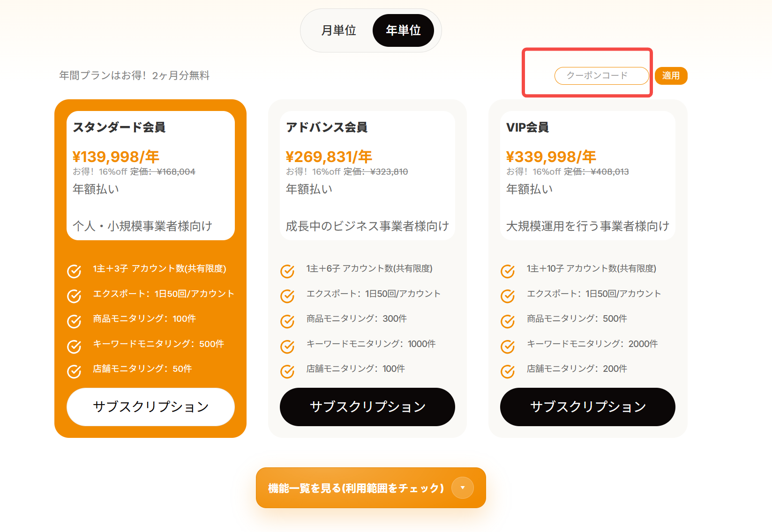Click check icon beside 1主+6子 アカウント数
Image resolution: width=772 pixels, height=532 pixels.
click(x=287, y=271)
